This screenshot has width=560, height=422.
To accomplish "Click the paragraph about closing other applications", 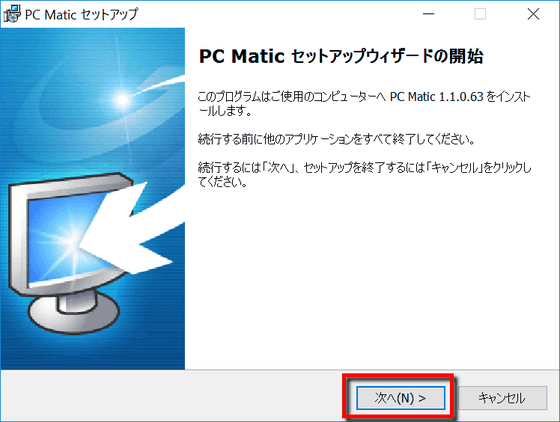I will (x=336, y=139).
